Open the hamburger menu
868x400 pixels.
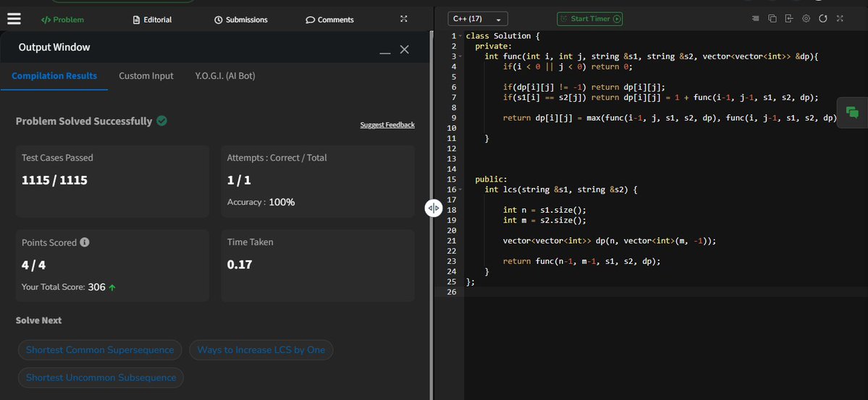14,19
